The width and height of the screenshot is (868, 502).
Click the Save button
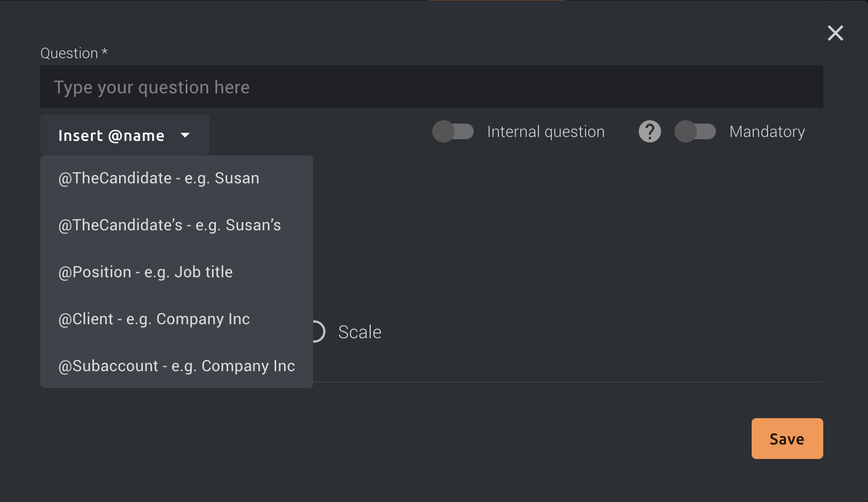(x=787, y=438)
